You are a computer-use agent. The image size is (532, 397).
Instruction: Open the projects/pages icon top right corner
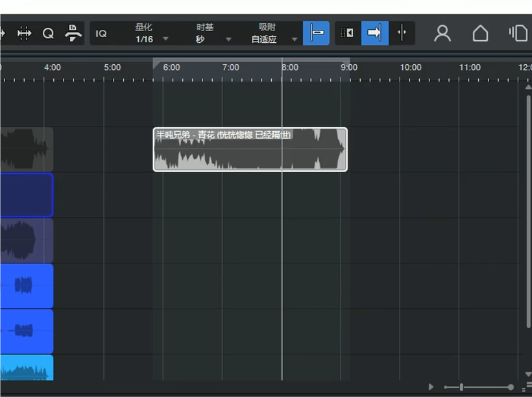click(x=518, y=33)
